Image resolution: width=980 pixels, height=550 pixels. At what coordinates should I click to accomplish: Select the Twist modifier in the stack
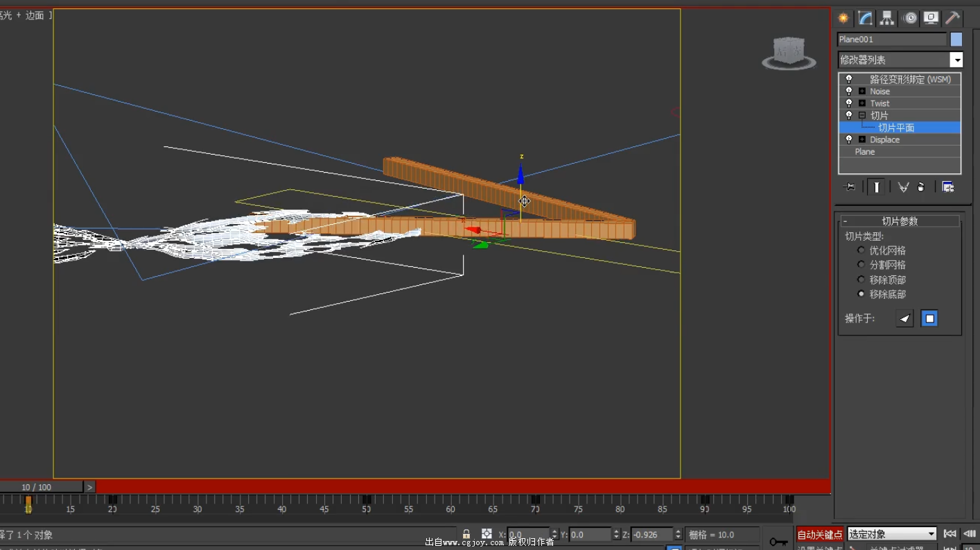pyautogui.click(x=880, y=103)
